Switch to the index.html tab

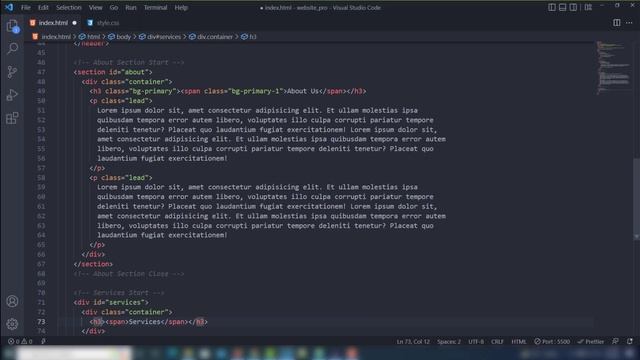(x=53, y=23)
